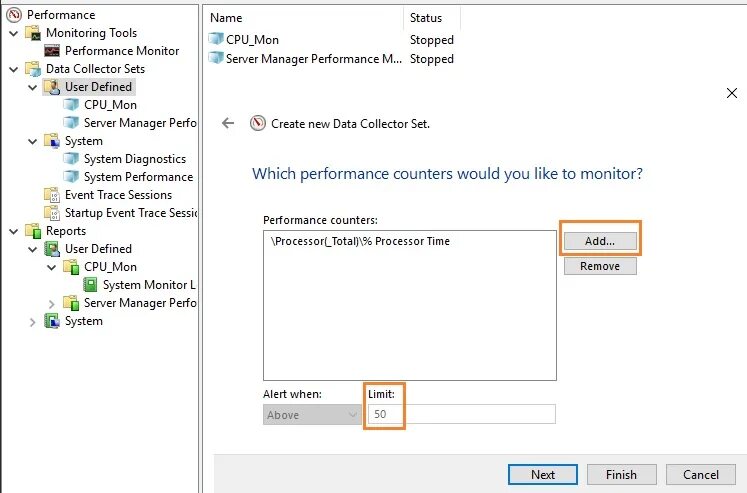Expand Server Manager Performance reports node
The width and height of the screenshot is (747, 493).
click(52, 303)
